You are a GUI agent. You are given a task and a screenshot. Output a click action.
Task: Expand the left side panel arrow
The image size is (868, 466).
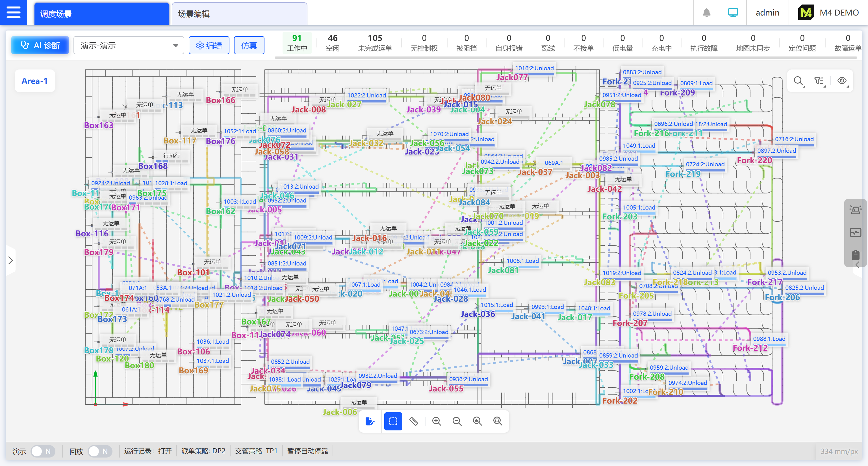click(x=10, y=260)
